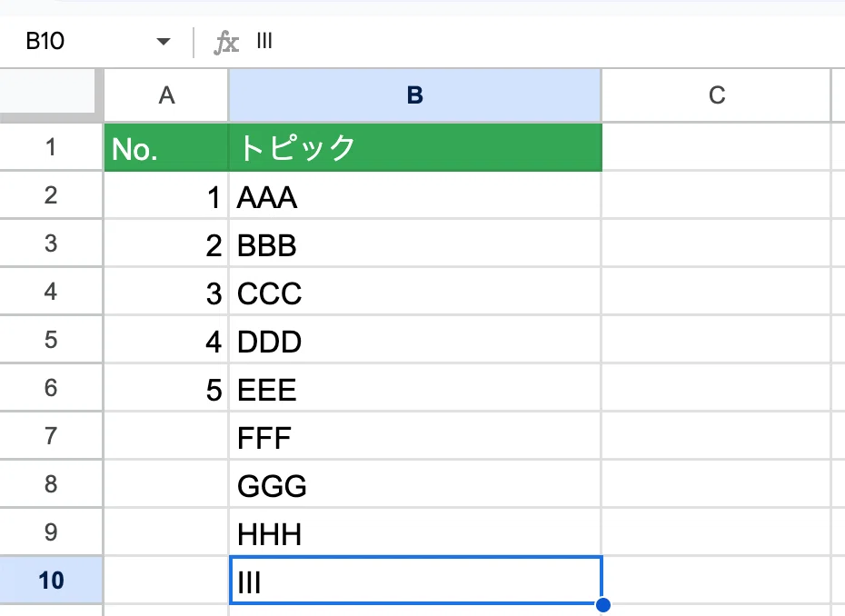Click the formula bar containing III
This screenshot has width=845, height=616.
coord(547,42)
